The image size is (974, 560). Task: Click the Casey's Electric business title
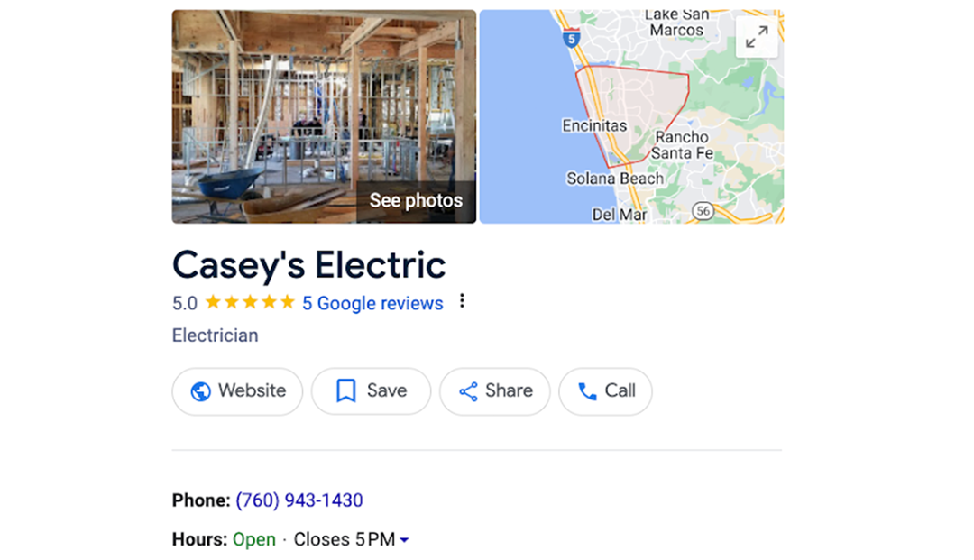pyautogui.click(x=308, y=265)
